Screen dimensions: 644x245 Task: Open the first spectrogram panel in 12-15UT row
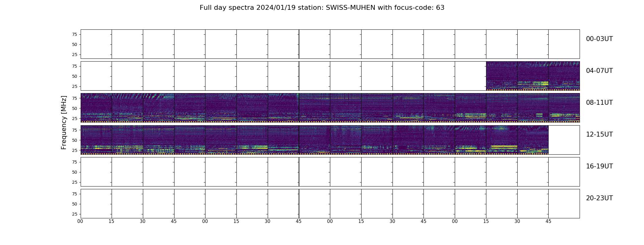(x=96, y=140)
